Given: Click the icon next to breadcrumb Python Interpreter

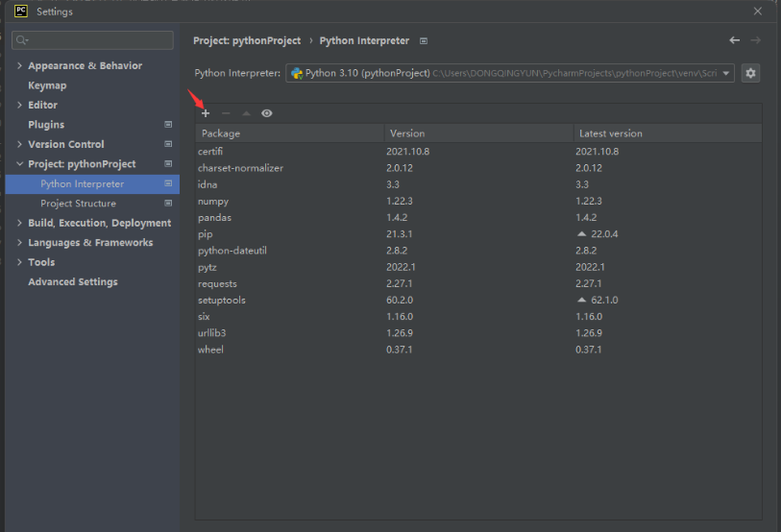Looking at the screenshot, I should point(424,41).
